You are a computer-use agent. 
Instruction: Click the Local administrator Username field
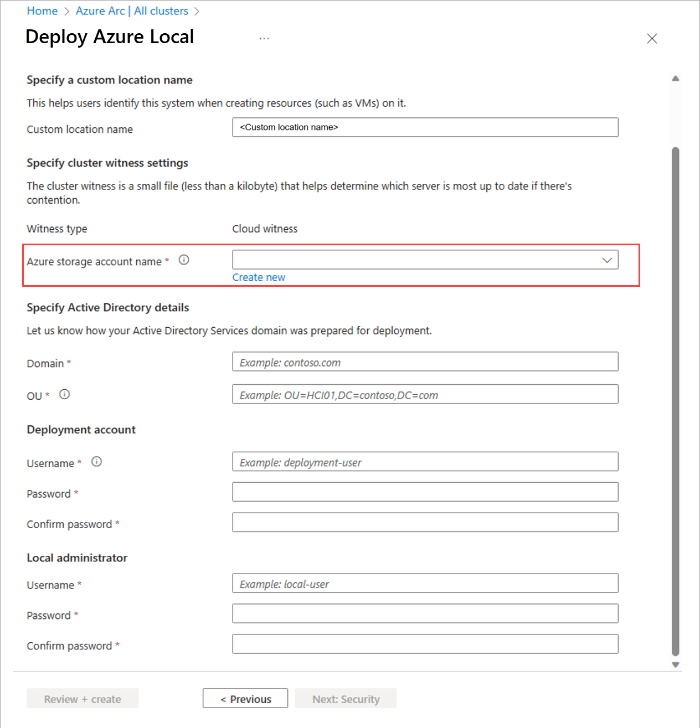425,584
